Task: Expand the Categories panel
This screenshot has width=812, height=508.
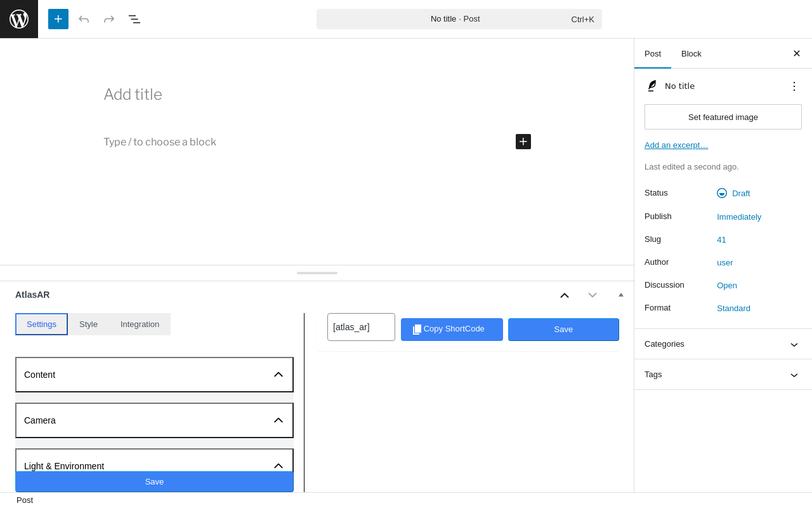Action: [723, 344]
